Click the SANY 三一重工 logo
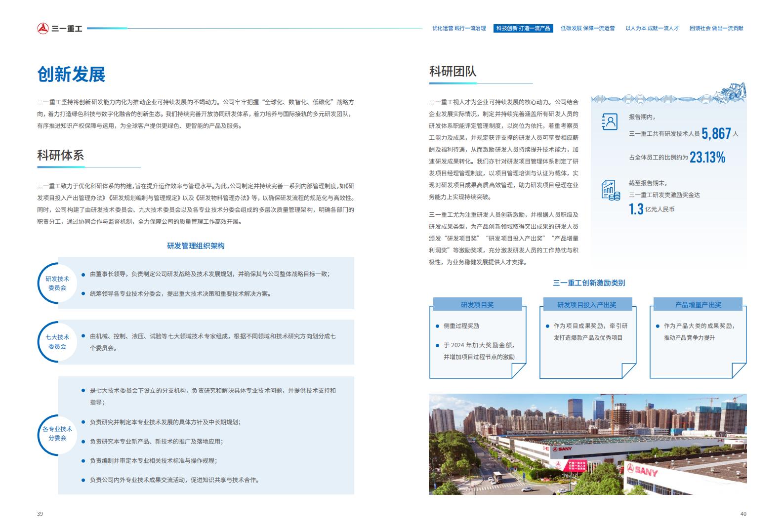The width and height of the screenshot is (784, 532). pyautogui.click(x=60, y=29)
